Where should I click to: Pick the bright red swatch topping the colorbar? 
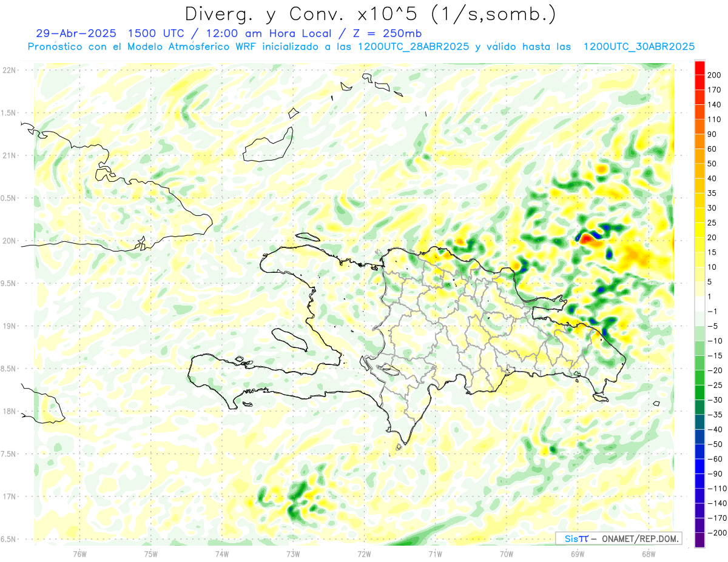(x=699, y=68)
